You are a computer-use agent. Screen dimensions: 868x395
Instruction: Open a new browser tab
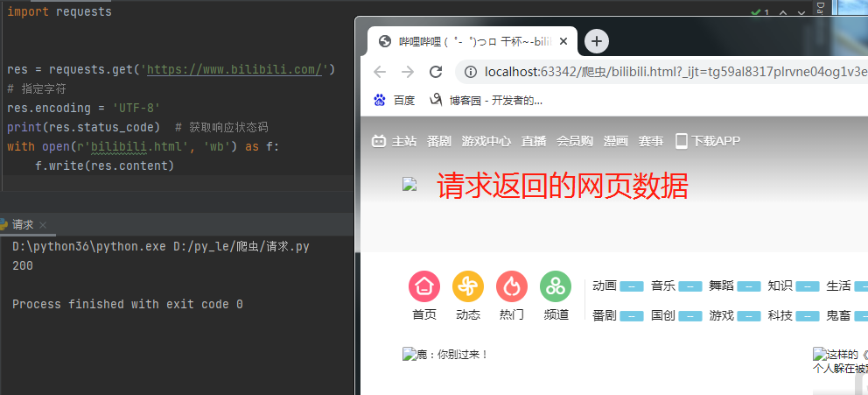click(x=597, y=41)
